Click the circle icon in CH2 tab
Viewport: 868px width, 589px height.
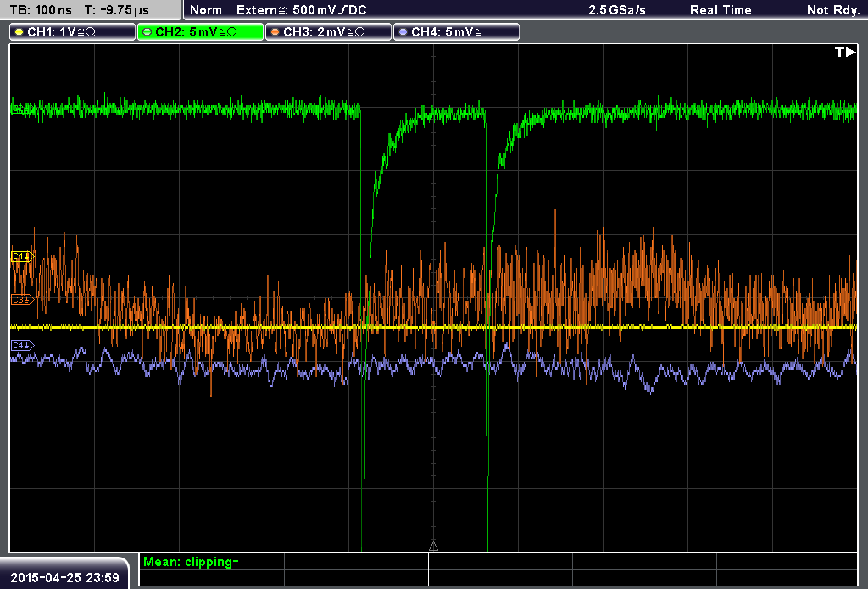click(147, 32)
